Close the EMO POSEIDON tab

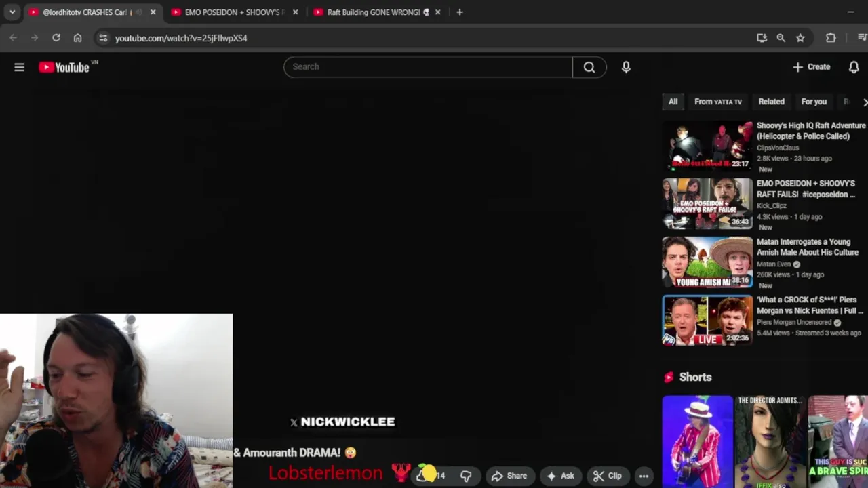pos(295,12)
